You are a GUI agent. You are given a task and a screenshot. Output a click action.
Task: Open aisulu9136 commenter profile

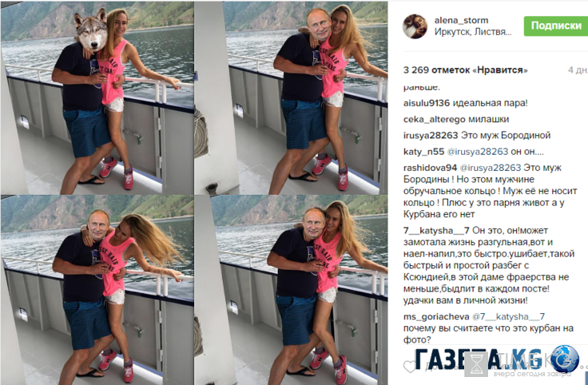coord(427,103)
